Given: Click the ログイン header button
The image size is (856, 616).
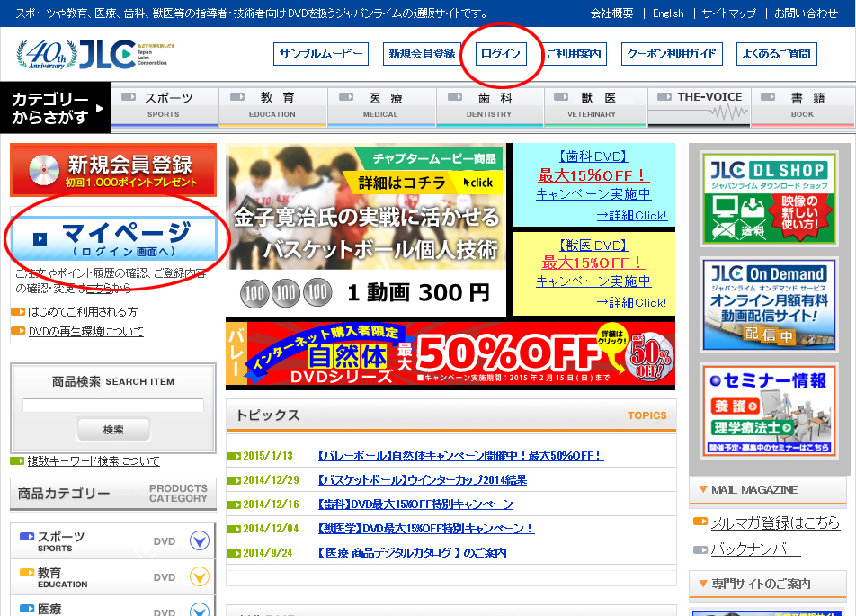Looking at the screenshot, I should (501, 54).
